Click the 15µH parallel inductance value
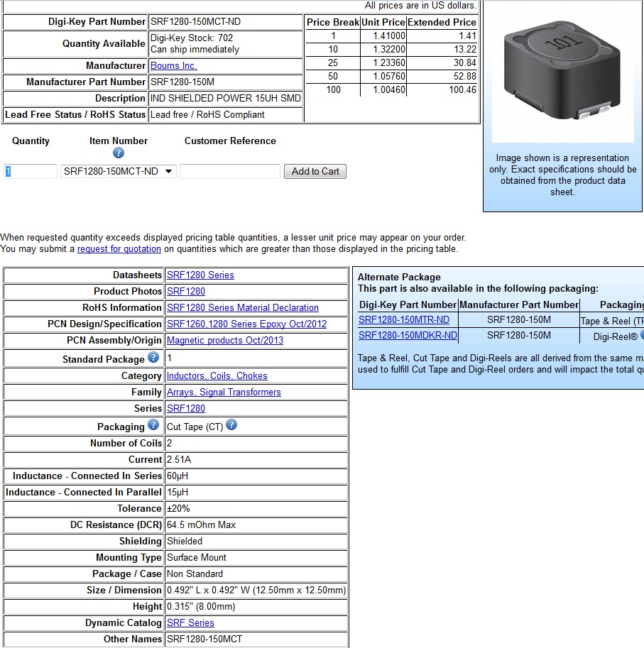 click(x=178, y=492)
